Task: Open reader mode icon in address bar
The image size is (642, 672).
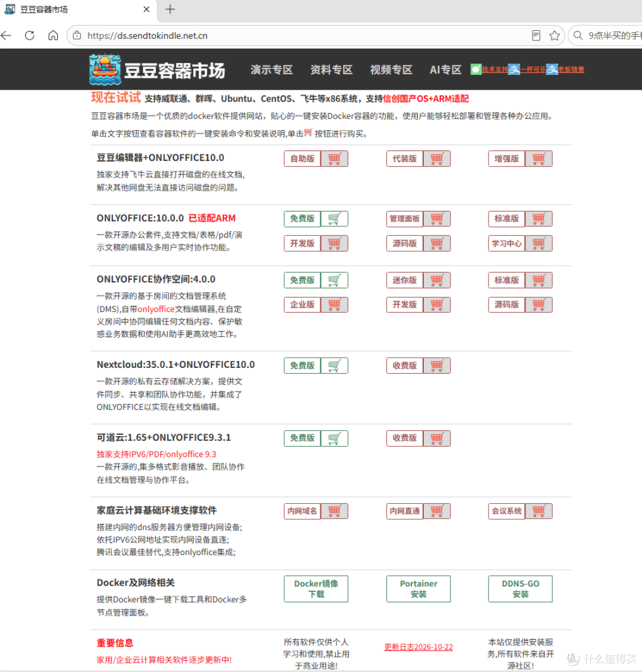Action: (536, 36)
